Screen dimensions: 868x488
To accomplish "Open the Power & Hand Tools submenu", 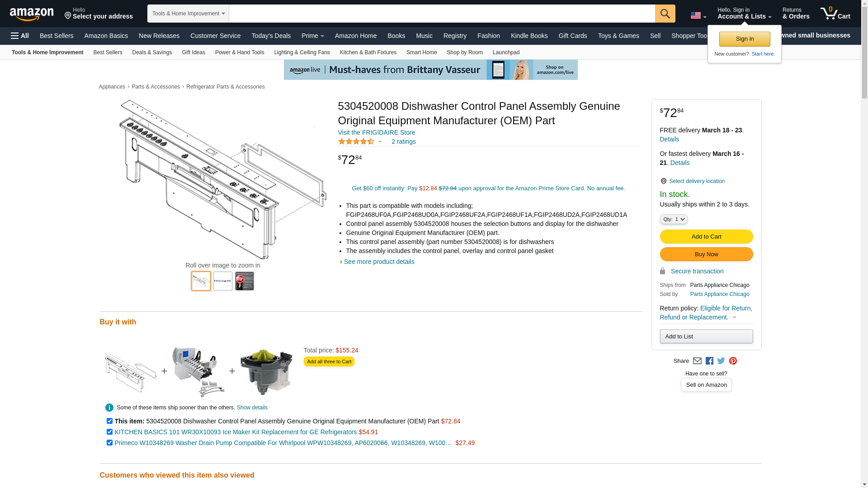I will pos(240,52).
